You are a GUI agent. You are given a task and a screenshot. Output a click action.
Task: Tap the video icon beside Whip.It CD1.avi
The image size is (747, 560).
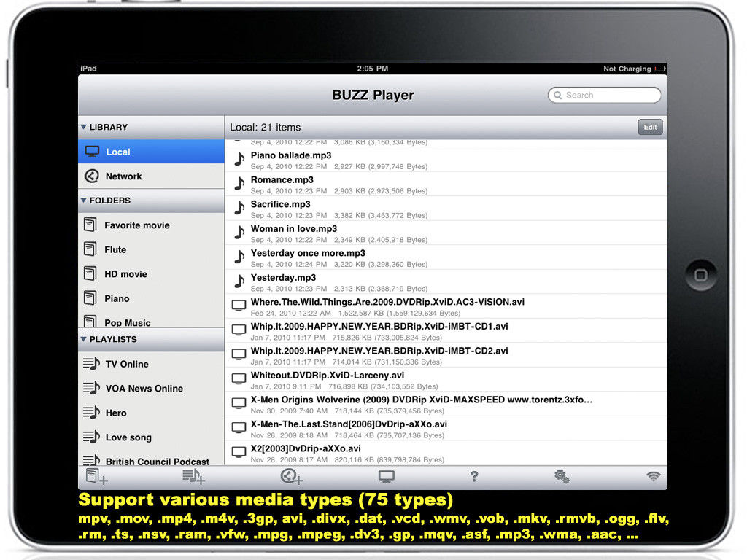(239, 330)
